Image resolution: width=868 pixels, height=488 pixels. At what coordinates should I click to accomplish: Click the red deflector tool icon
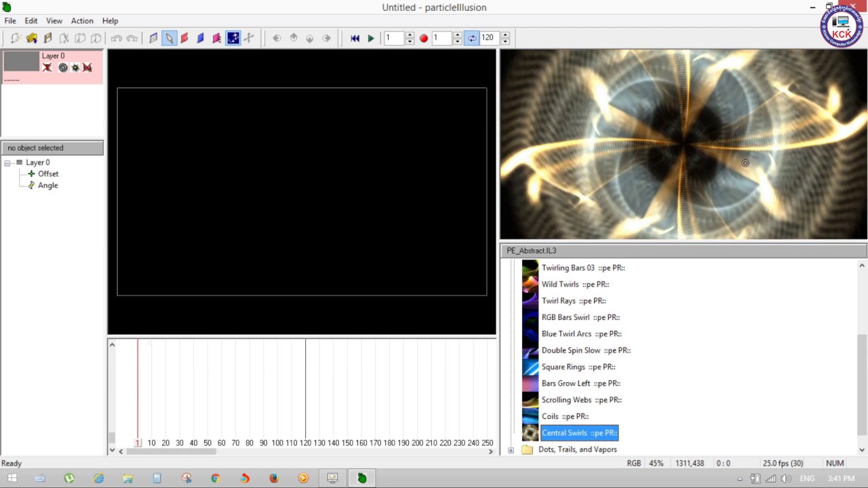[184, 39]
